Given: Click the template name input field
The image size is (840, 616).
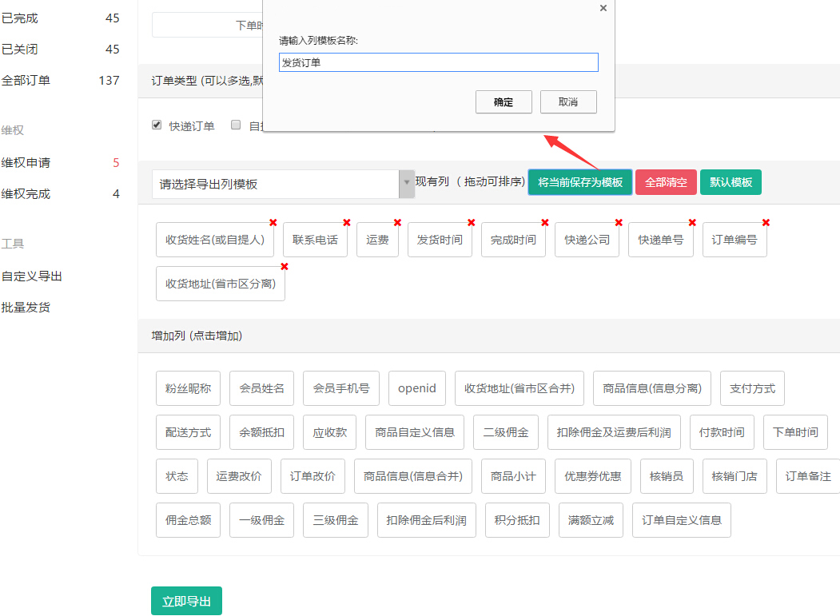Looking at the screenshot, I should click(438, 62).
